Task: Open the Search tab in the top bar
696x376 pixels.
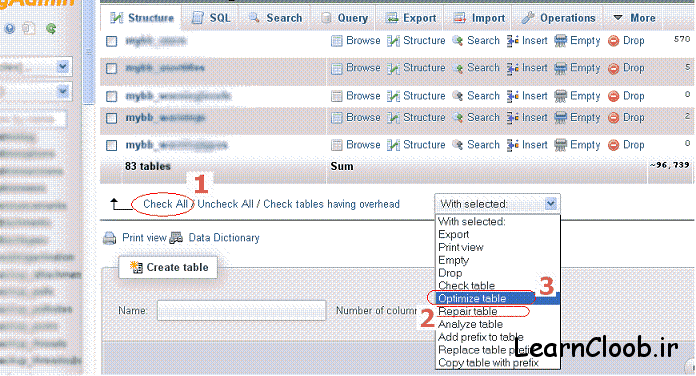Action: pos(276,18)
